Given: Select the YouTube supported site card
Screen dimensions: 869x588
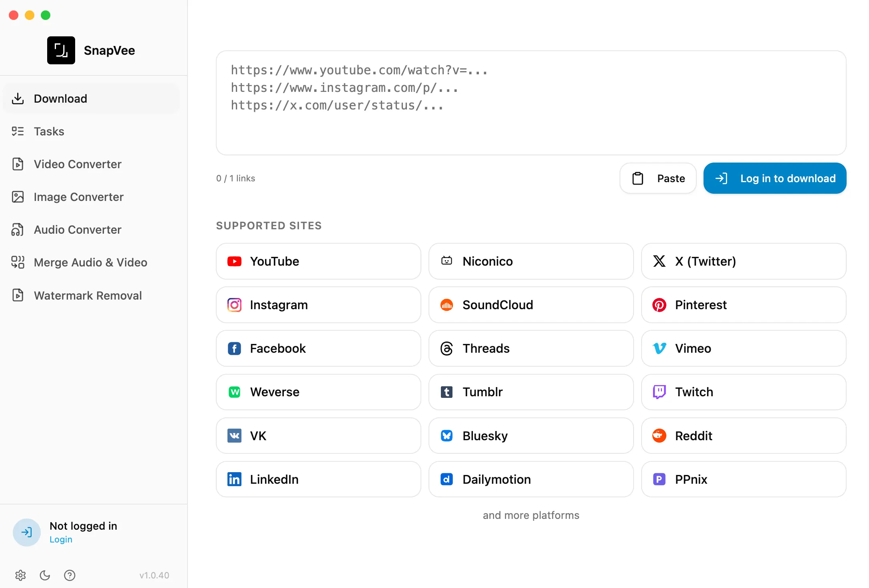Looking at the screenshot, I should pyautogui.click(x=318, y=261).
